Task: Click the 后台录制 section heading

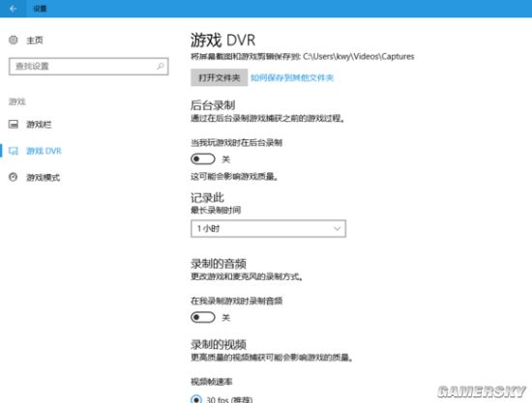Action: click(x=213, y=105)
